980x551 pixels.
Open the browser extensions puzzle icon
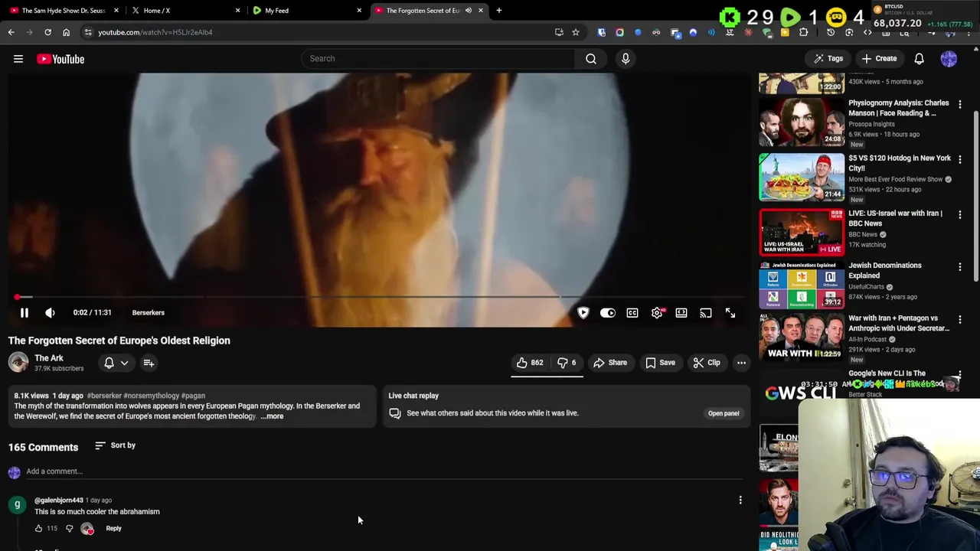pos(803,32)
